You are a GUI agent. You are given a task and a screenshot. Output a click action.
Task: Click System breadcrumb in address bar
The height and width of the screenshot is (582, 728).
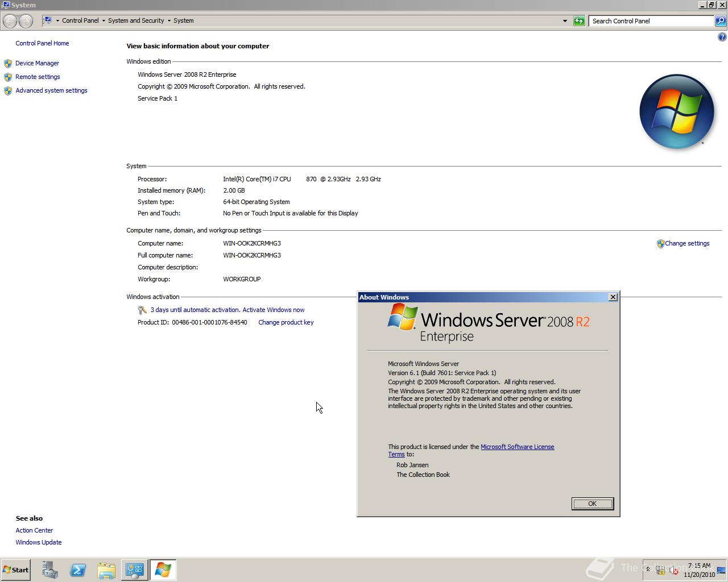183,20
